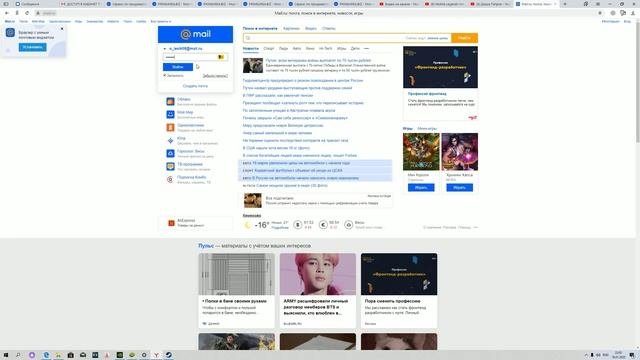Expand the more news categories ellipsis
Screen dimensions: 640x360
click(x=366, y=49)
